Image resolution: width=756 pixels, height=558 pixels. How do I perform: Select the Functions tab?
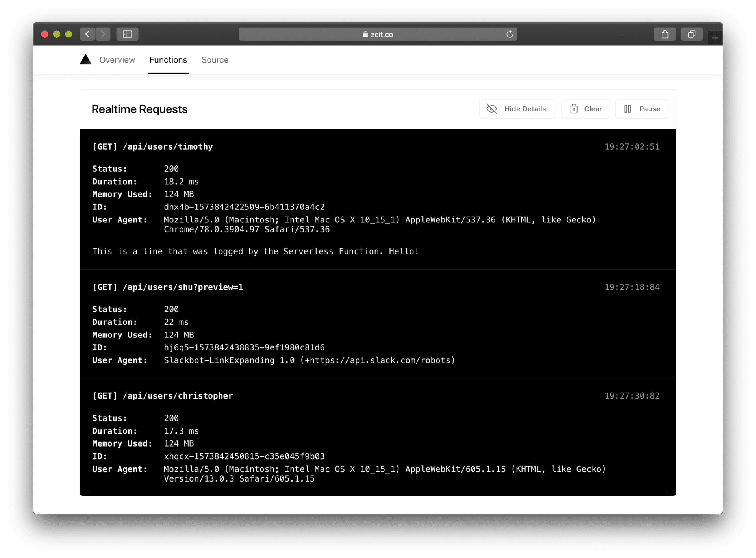168,60
